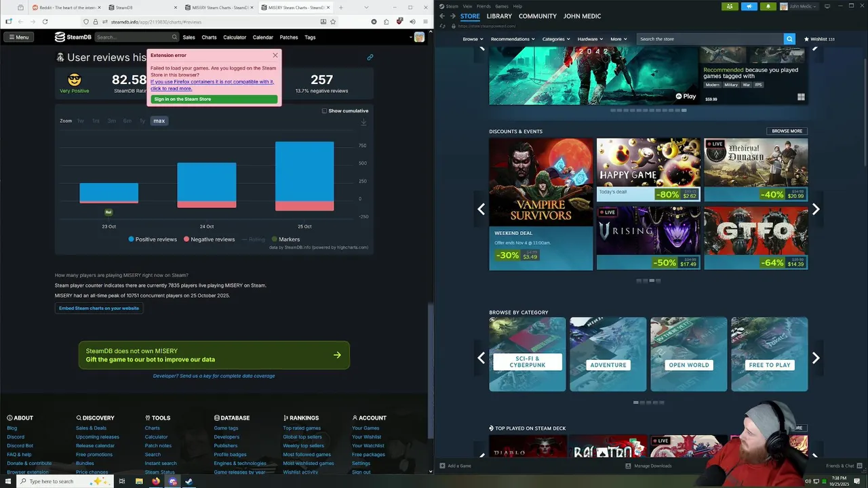Open the Steam LIBRARY tab
Image resolution: width=868 pixels, height=488 pixels.
(x=498, y=16)
